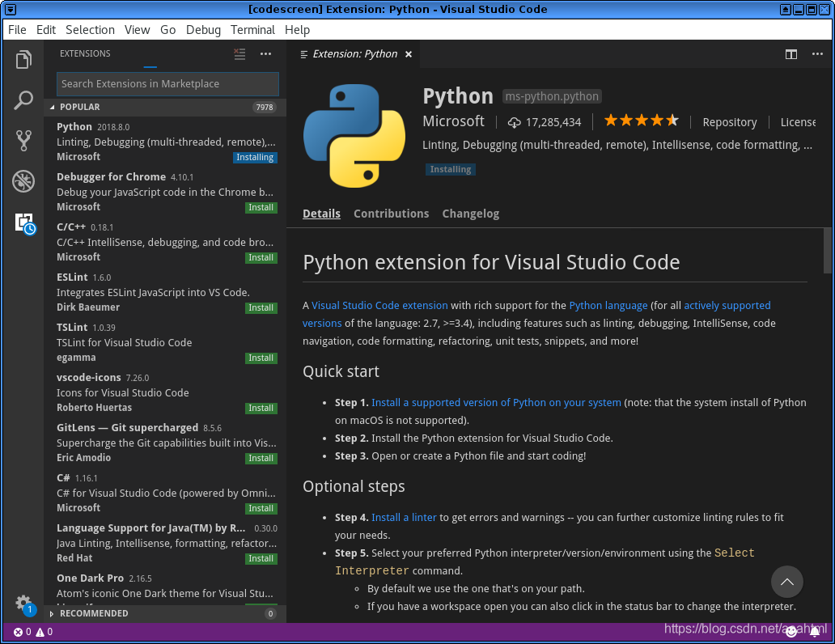This screenshot has width=835, height=644.
Task: Install the C/C++ extension
Action: coord(261,258)
